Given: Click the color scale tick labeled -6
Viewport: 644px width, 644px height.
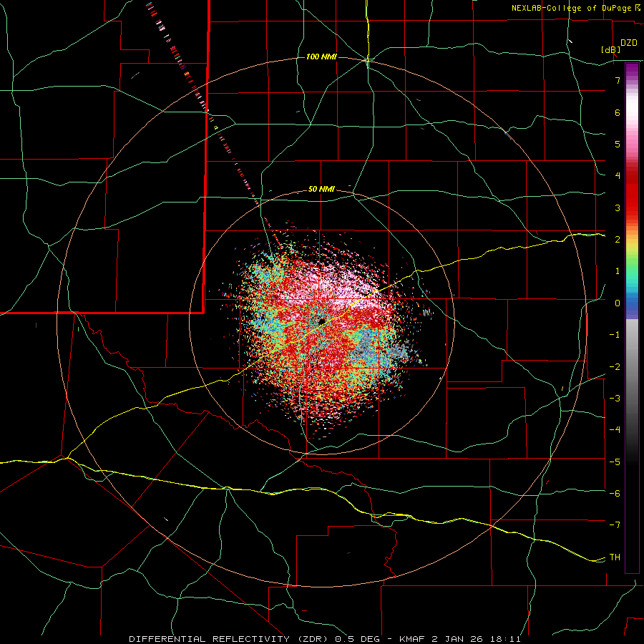Looking at the screenshot, I should tap(615, 494).
